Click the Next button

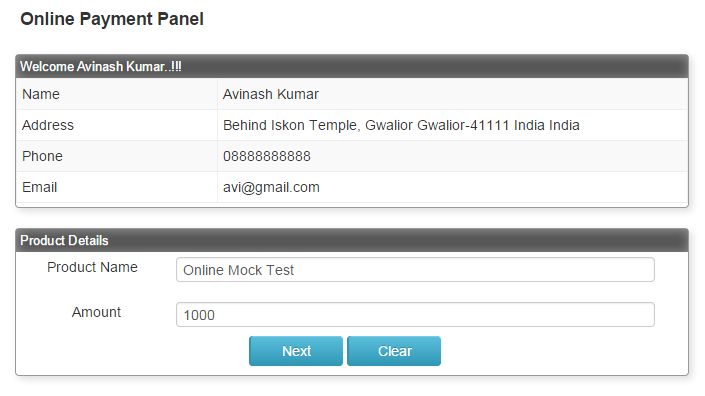pyautogui.click(x=296, y=351)
